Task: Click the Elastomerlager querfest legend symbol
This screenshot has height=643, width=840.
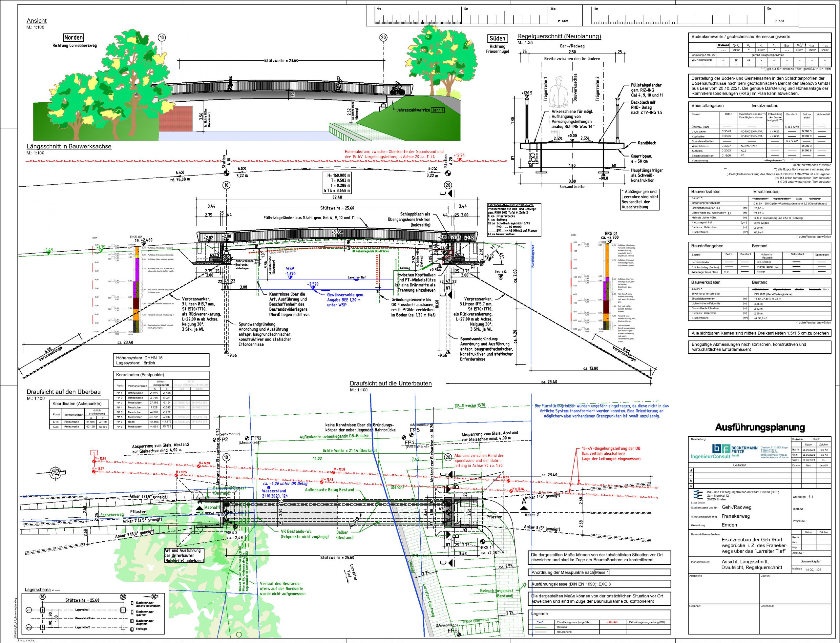Action: pyautogui.click(x=133, y=612)
